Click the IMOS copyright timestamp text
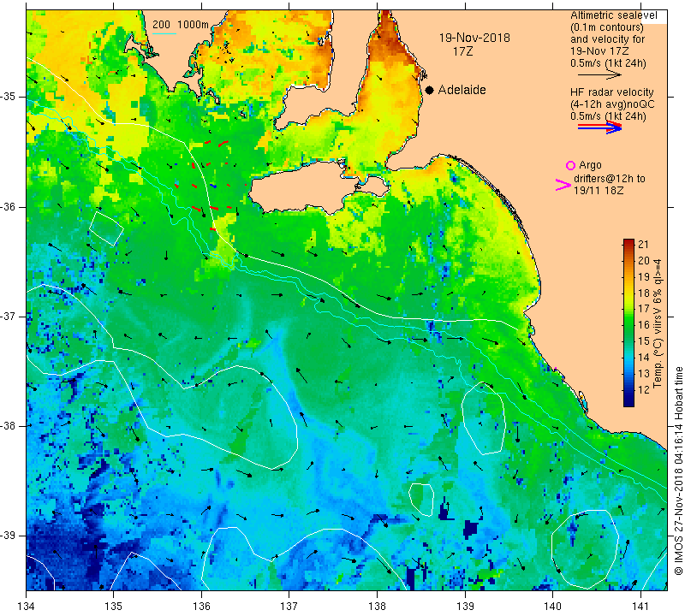 [678, 471]
